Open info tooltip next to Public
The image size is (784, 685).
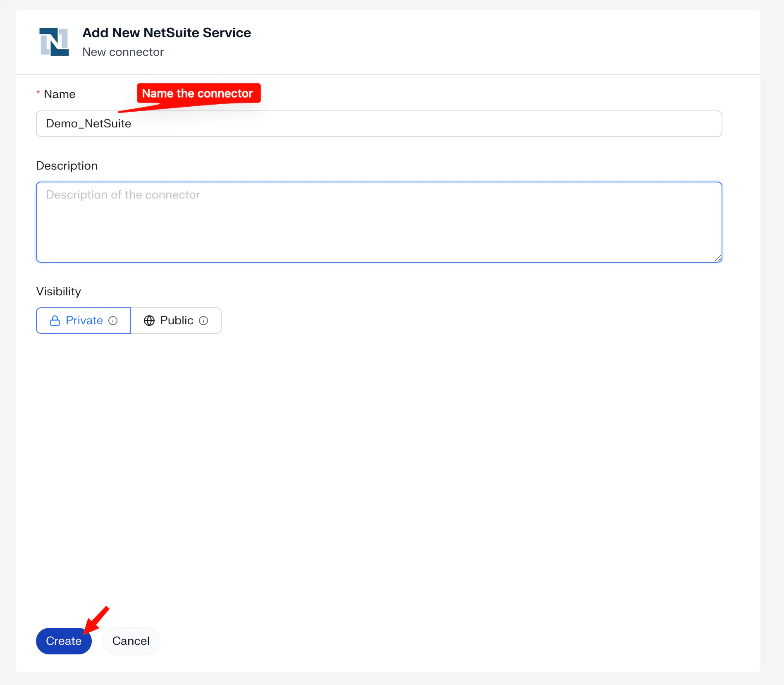click(x=203, y=321)
